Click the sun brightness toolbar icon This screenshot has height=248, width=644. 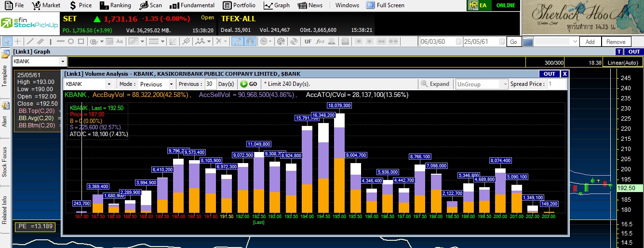point(332,41)
